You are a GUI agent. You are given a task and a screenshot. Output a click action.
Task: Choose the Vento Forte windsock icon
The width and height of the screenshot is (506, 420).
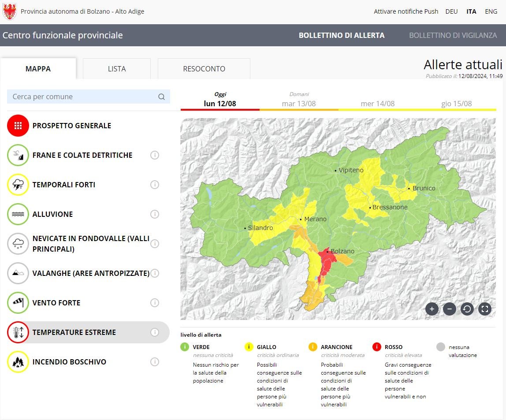pos(18,303)
